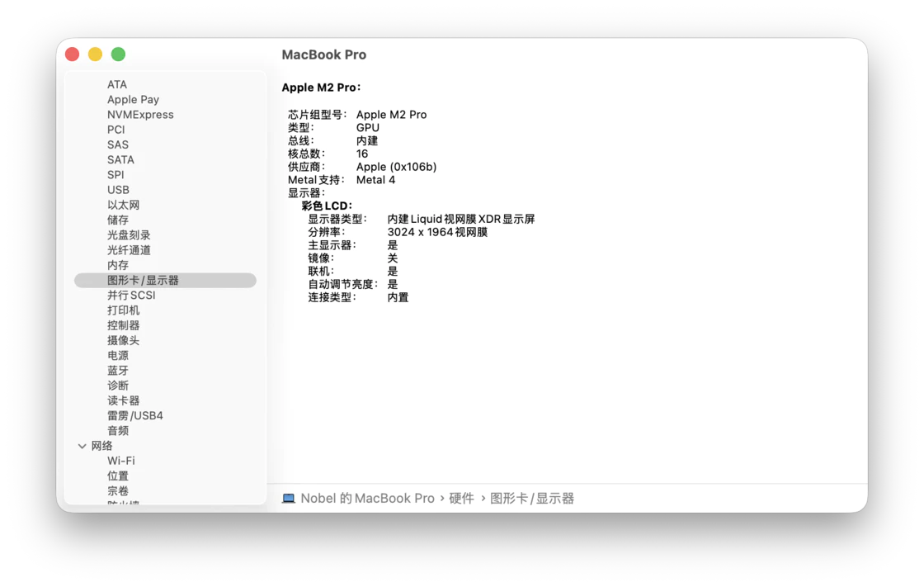Viewport: 924px width, 587px height.
Task: Click the GPU type value
Action: tap(368, 127)
